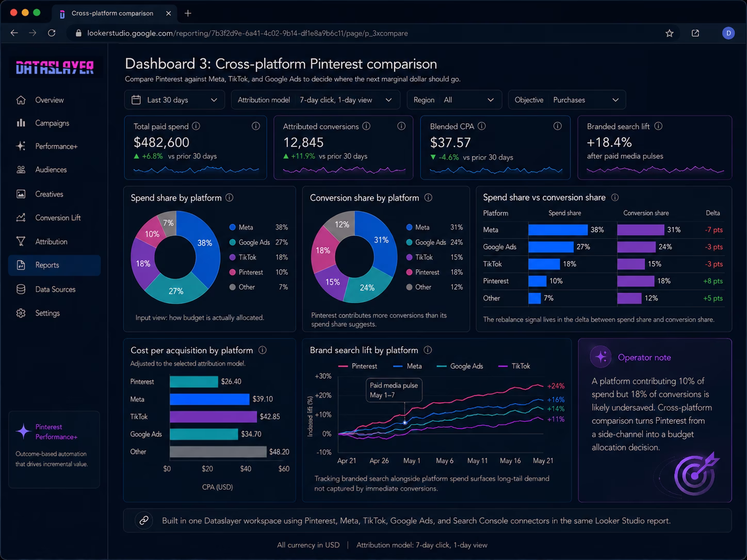The width and height of the screenshot is (747, 560).
Task: Click the Operator note sparkle icon
Action: (601, 357)
